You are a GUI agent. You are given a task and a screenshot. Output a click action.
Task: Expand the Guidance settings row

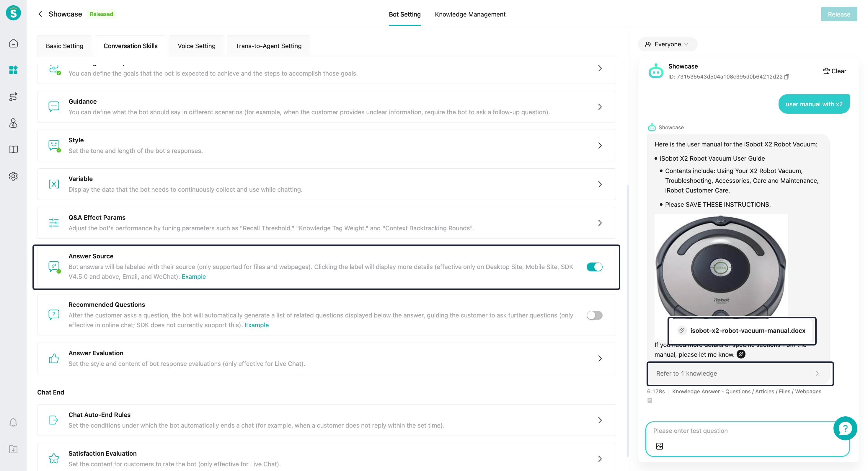pyautogui.click(x=600, y=107)
